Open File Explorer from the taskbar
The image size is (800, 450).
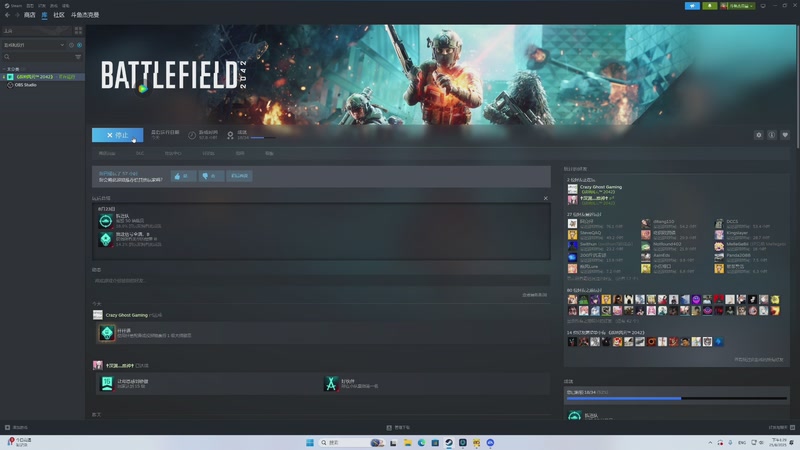coord(407,442)
